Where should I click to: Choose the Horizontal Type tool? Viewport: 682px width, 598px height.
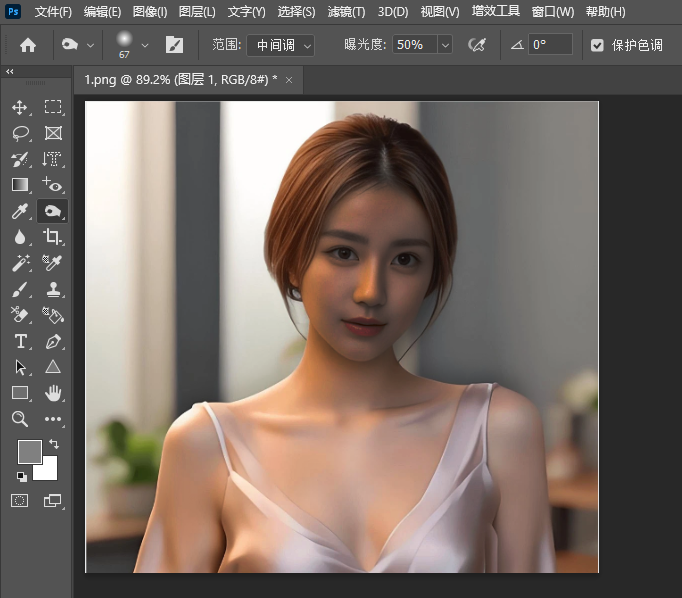click(20, 341)
